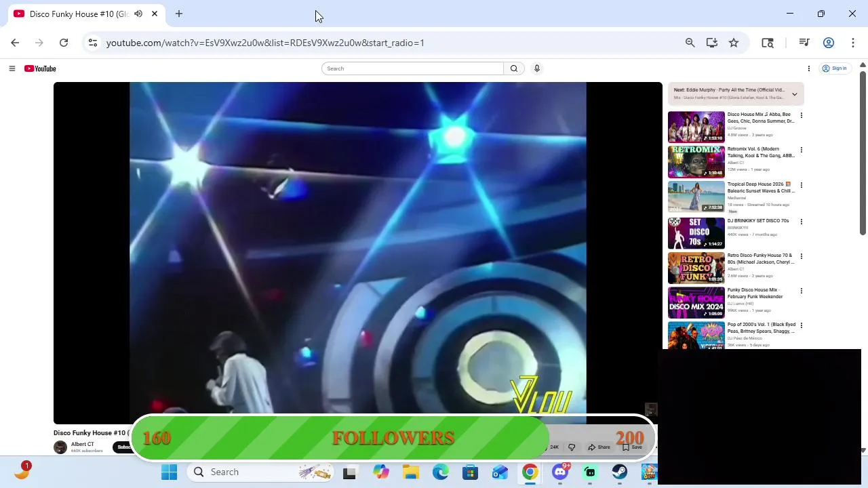The image size is (868, 488).
Task: Click the Albert CT channel name below video
Action: (83, 445)
